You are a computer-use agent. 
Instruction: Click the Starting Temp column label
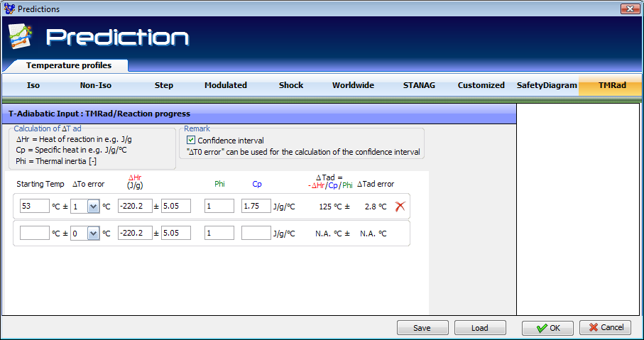(x=40, y=184)
